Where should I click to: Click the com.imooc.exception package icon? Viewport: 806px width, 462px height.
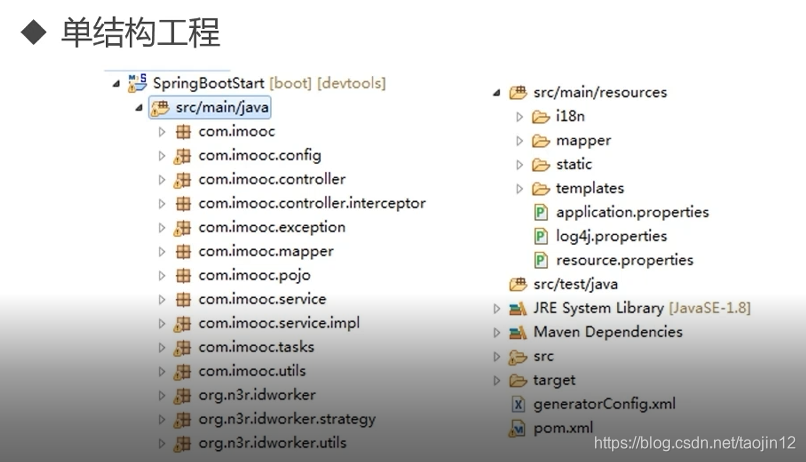(x=182, y=228)
